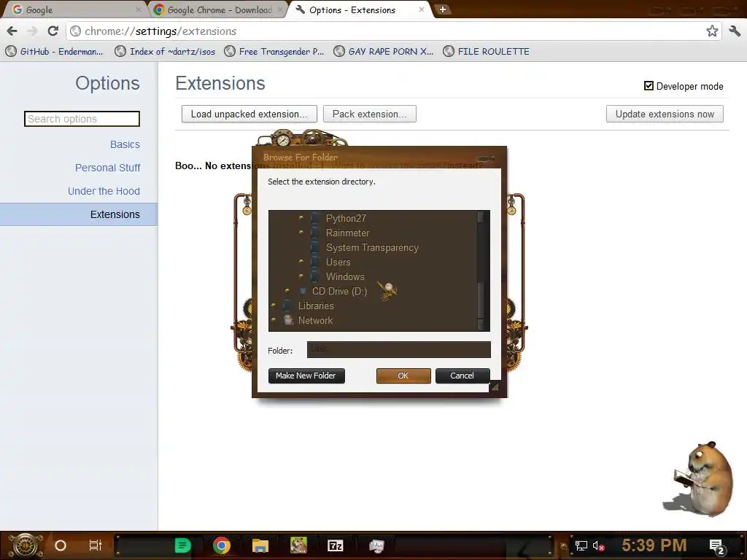This screenshot has height=560, width=747.
Task: Open the Under the Hood section
Action: tap(104, 191)
